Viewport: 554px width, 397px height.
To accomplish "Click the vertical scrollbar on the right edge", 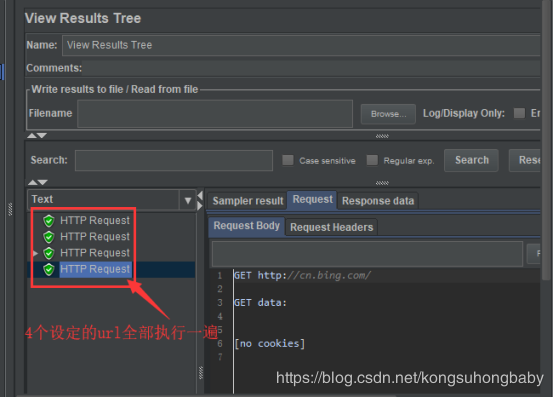I will tap(547, 141).
